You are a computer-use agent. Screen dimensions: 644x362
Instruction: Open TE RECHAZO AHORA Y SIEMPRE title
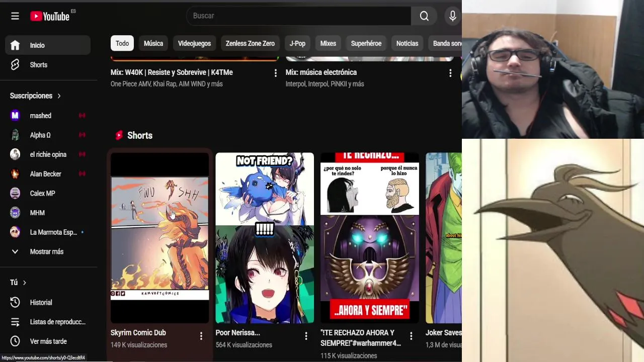click(x=361, y=338)
